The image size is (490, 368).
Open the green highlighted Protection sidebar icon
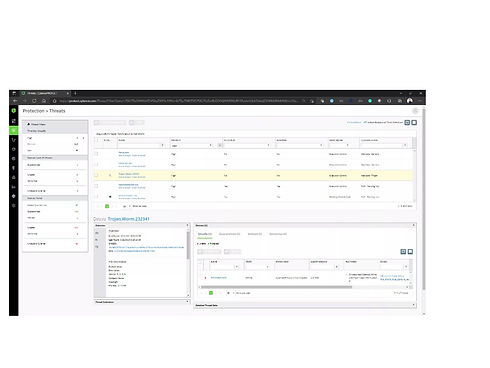(x=14, y=130)
